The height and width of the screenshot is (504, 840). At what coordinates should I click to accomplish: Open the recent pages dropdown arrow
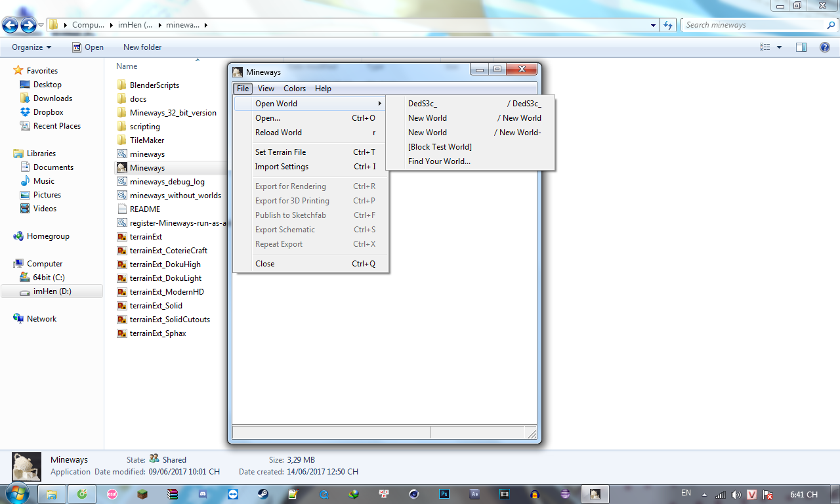41,26
